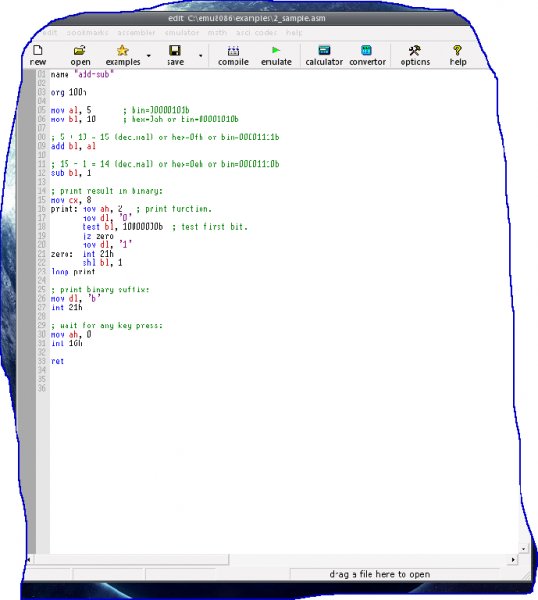This screenshot has width=538, height=600.
Task: Open the assembler menu
Action: tap(136, 33)
